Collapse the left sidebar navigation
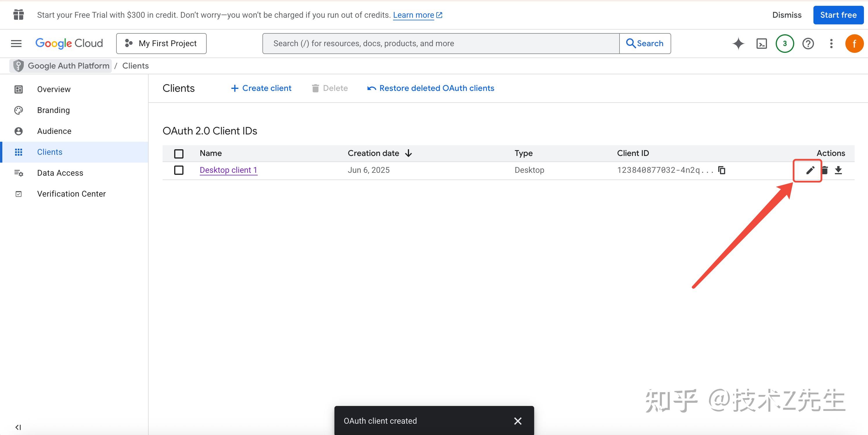 pos(18,427)
